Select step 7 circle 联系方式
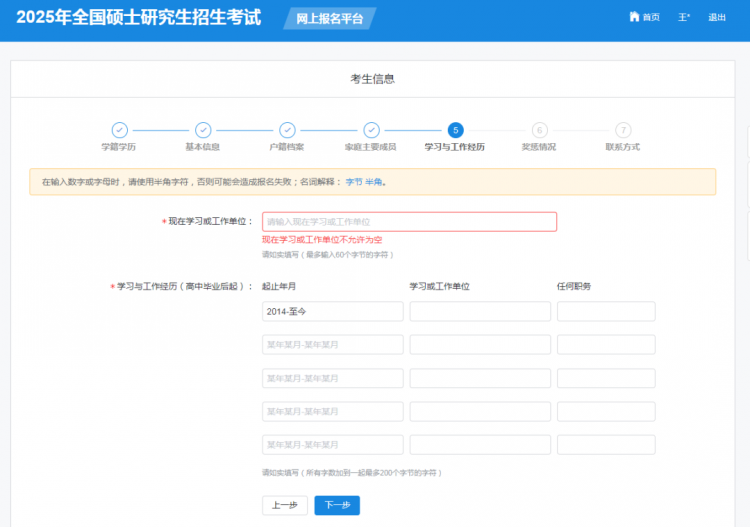Image resolution: width=750 pixels, height=527 pixels. (x=623, y=130)
